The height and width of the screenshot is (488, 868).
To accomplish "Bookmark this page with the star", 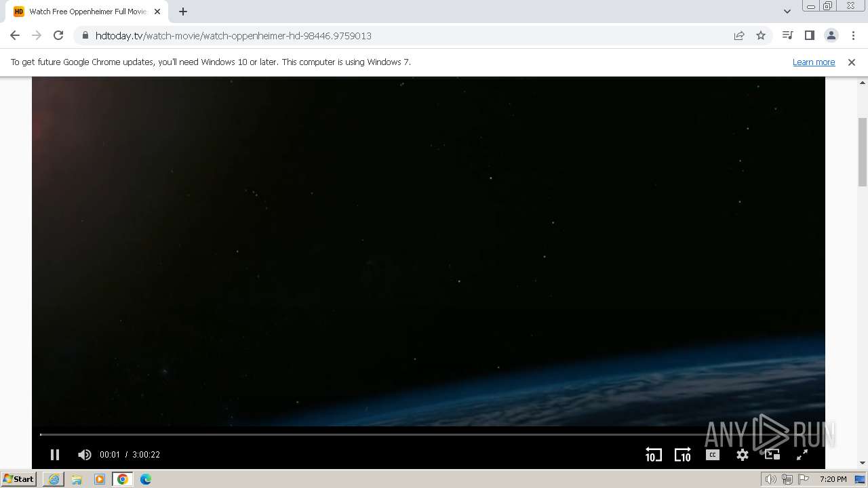I will point(761,36).
